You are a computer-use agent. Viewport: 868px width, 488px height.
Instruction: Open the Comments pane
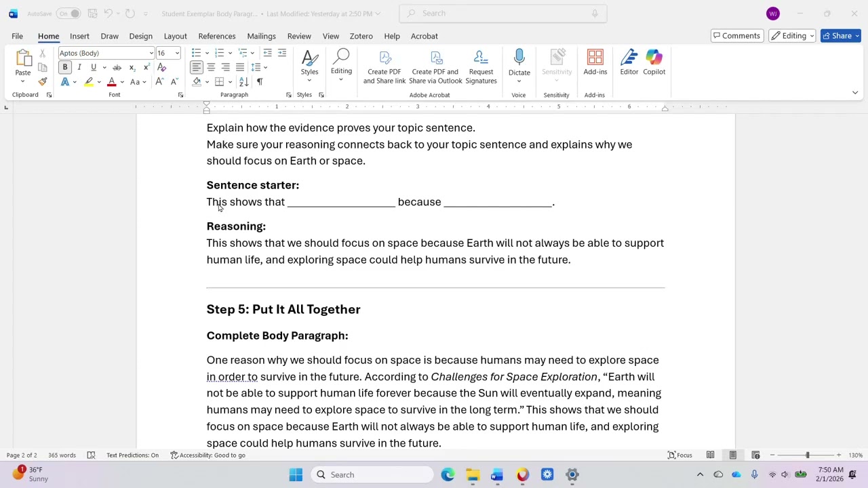(x=736, y=36)
